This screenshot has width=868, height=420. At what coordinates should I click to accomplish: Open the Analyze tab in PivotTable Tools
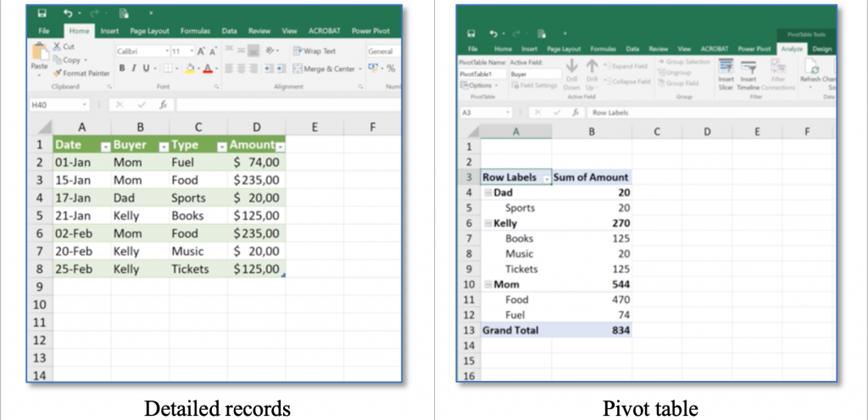tap(792, 48)
